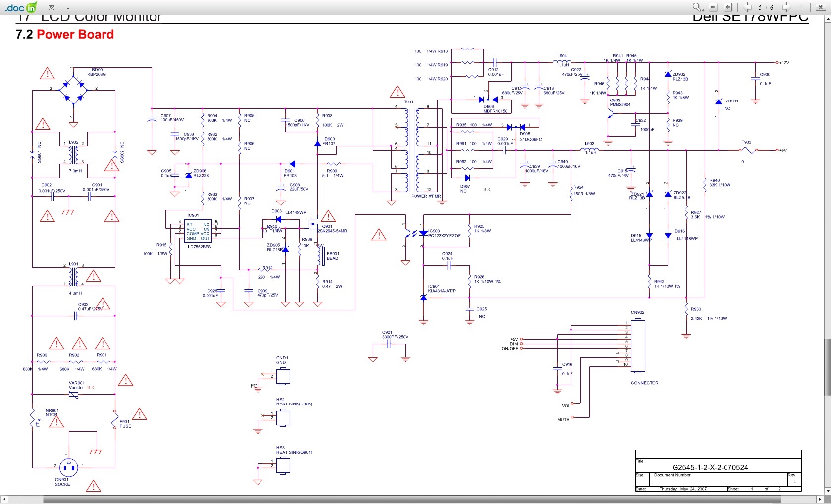
Task: Click the KIA431A-AT/P regulator label
Action: (442, 291)
